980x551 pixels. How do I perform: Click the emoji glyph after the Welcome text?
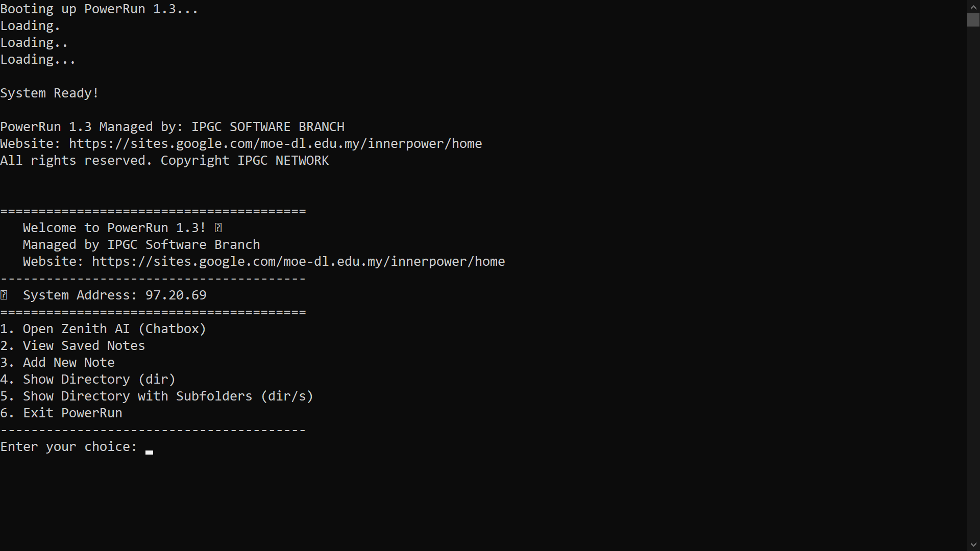point(218,228)
